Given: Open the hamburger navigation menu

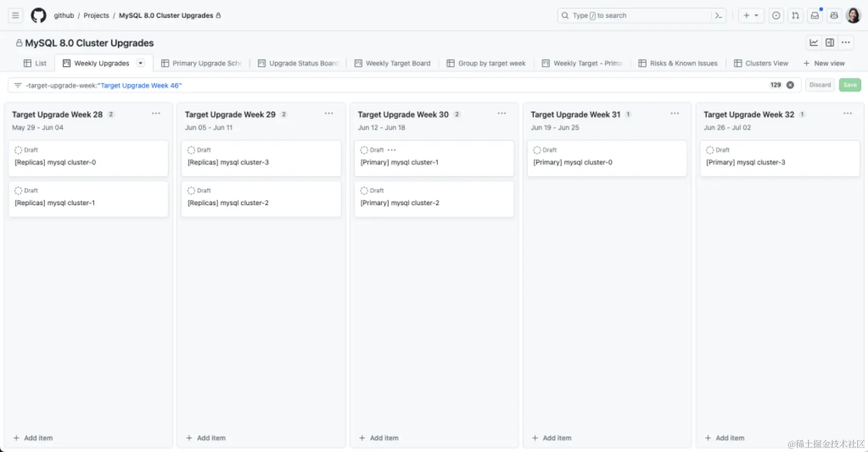Looking at the screenshot, I should [x=15, y=15].
